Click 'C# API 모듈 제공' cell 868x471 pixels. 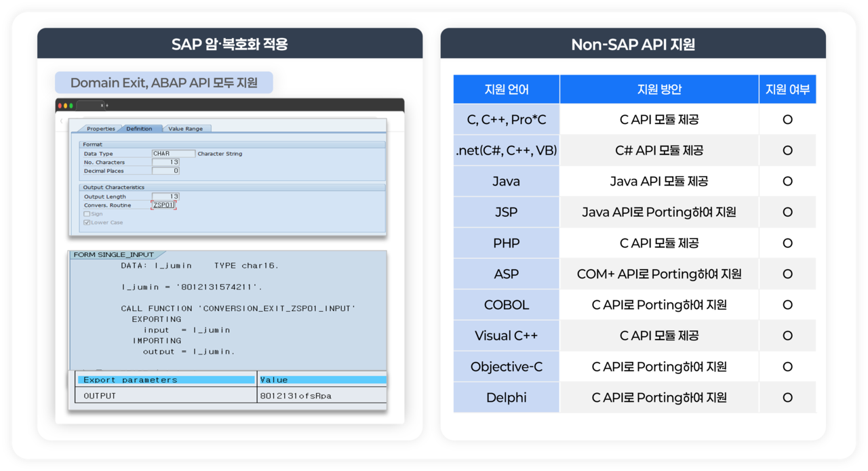point(659,150)
